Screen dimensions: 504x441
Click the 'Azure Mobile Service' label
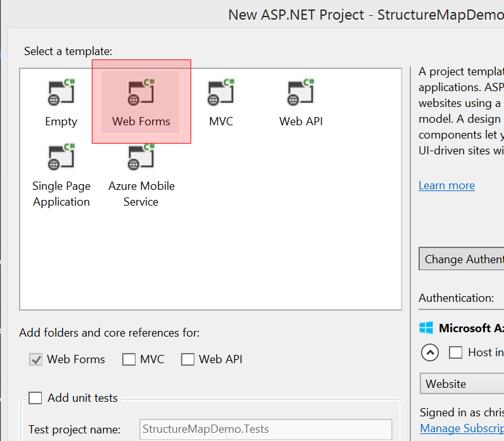(x=141, y=194)
